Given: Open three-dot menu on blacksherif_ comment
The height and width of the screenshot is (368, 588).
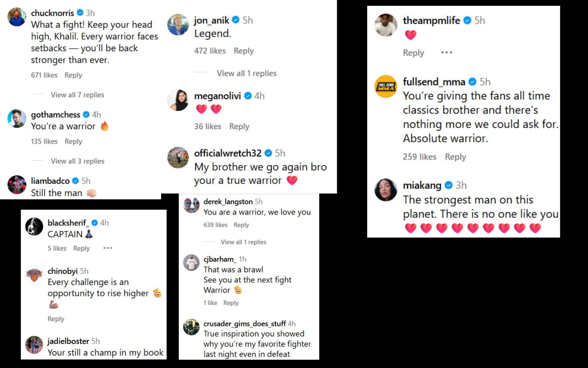Looking at the screenshot, I should coord(107,248).
